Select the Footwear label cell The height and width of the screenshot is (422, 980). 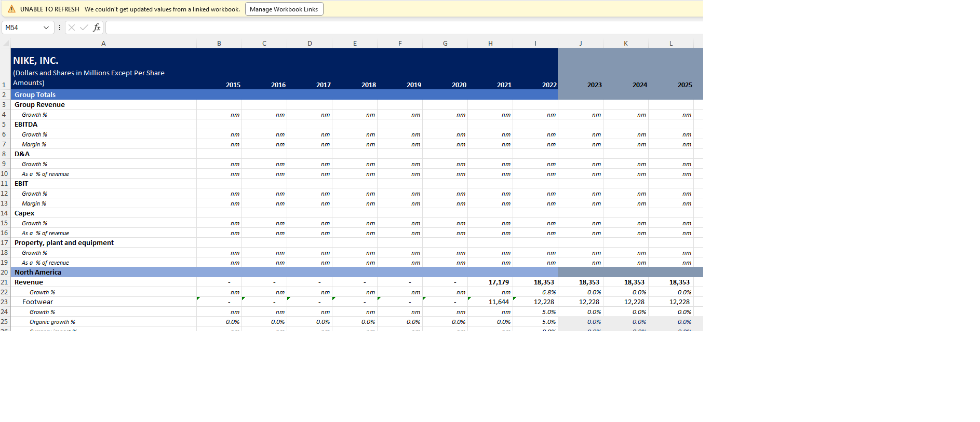point(104,302)
